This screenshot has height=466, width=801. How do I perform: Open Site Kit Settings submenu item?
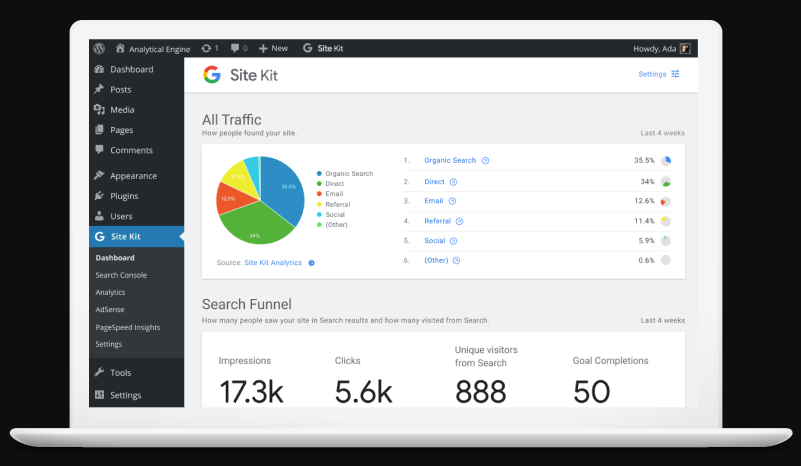click(x=109, y=344)
